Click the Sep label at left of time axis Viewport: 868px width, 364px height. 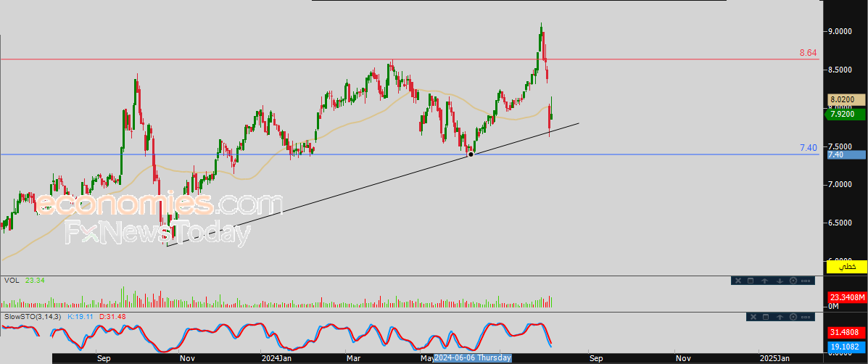point(104,358)
